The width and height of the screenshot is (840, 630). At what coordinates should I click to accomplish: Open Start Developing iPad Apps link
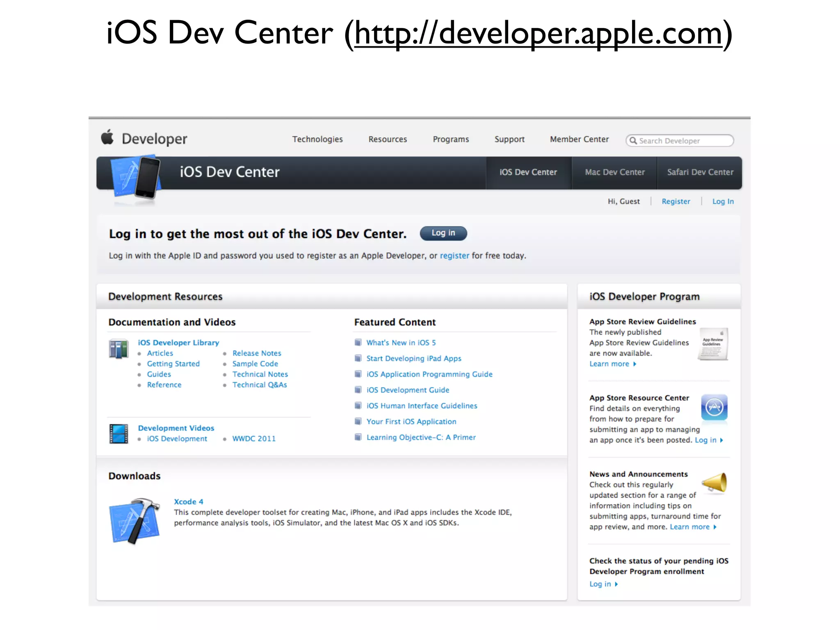click(414, 359)
